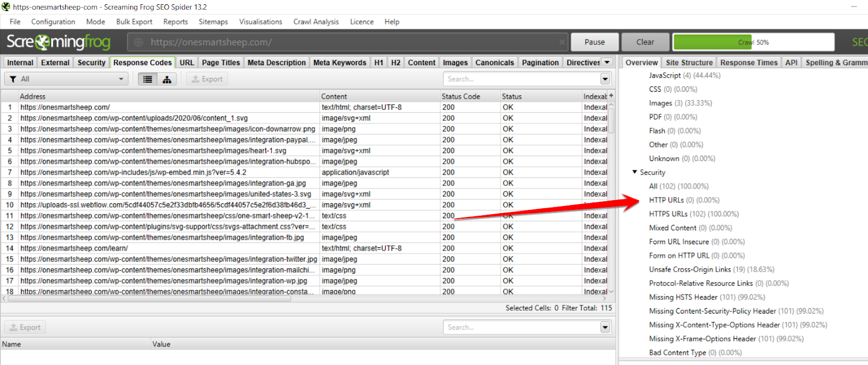Open the Licence menu
Viewport: 868px width, 365px height.
click(361, 22)
